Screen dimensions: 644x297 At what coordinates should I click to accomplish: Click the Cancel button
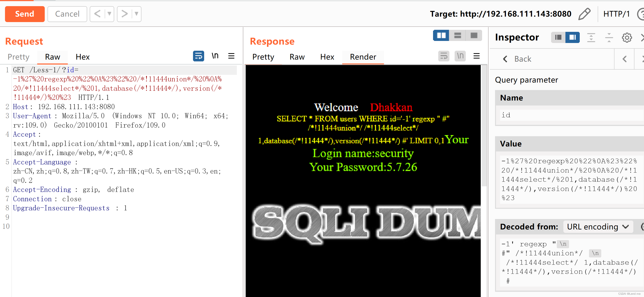67,14
